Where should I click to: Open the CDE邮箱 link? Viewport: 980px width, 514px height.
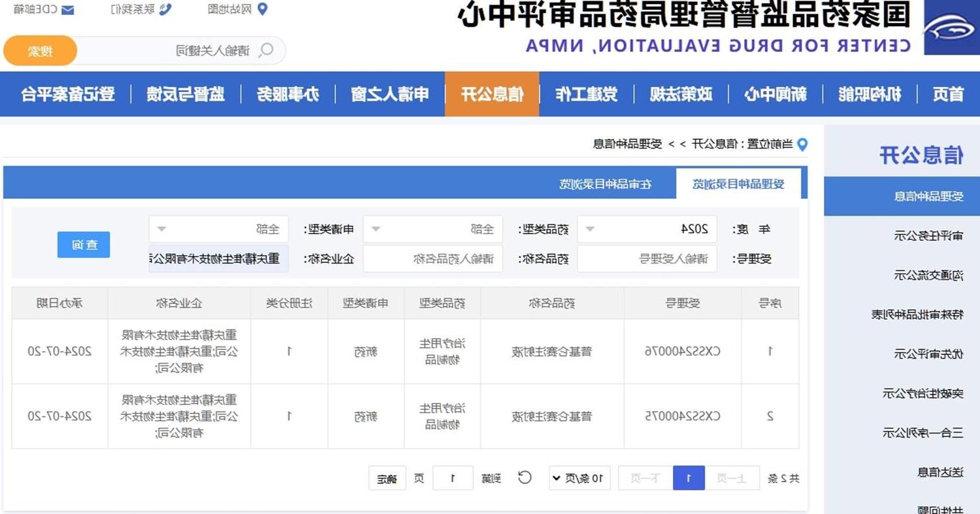pyautogui.click(x=35, y=9)
